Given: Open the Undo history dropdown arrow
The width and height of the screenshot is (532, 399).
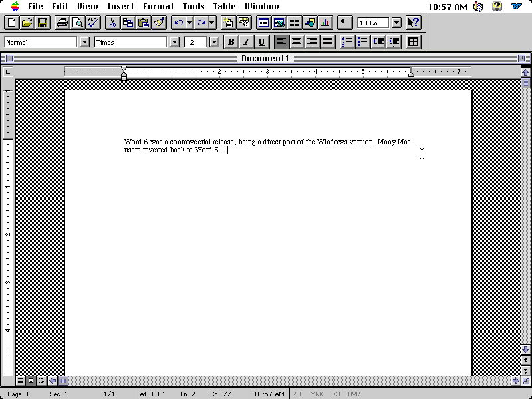Looking at the screenshot, I should click(x=190, y=23).
